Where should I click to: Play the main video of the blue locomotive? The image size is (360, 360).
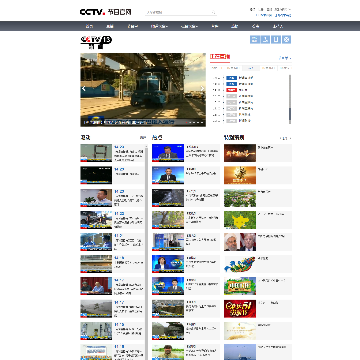click(143, 90)
